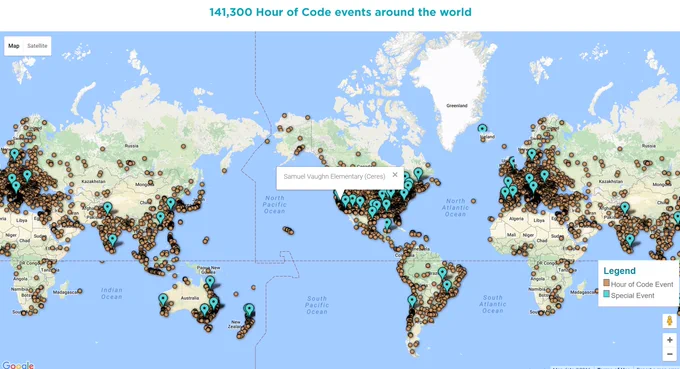The image size is (680, 369).
Task: Close the Samuel Vaughn Elementary info popup
Action: (395, 174)
